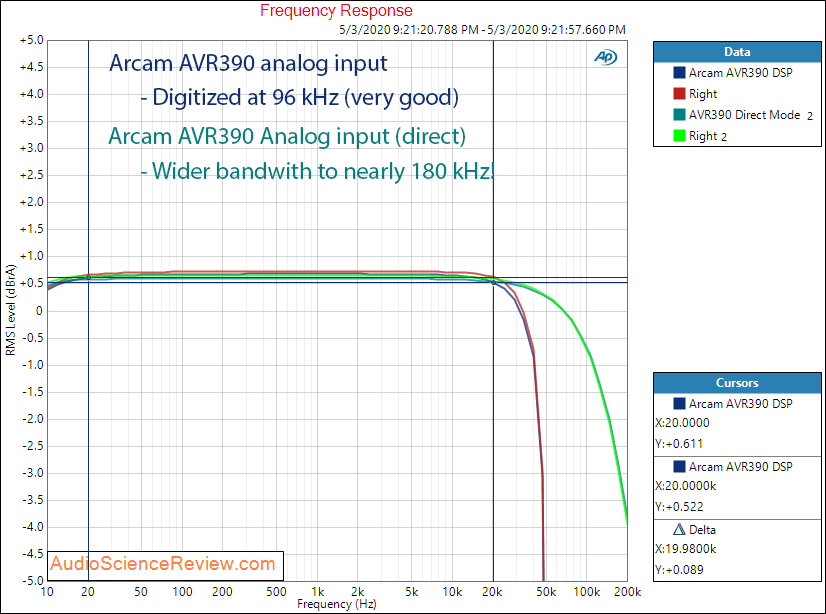Click the "RMS Level (dBrA)" vertical axis title

pyautogui.click(x=11, y=310)
